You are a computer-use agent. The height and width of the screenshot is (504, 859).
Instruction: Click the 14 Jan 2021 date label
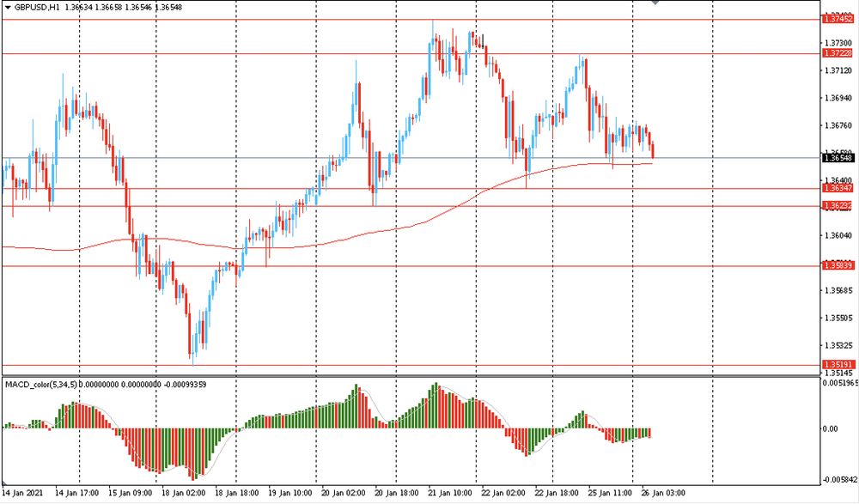point(22,493)
